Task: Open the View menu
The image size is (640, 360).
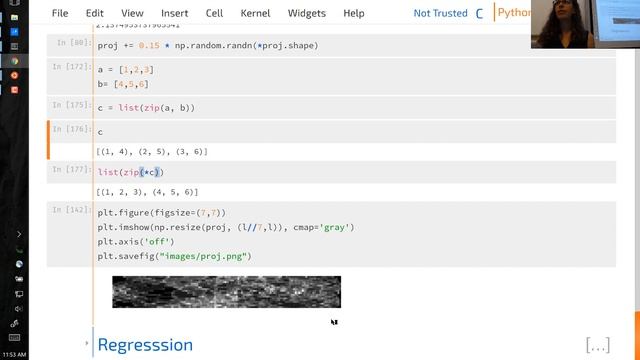Action: coord(132,13)
